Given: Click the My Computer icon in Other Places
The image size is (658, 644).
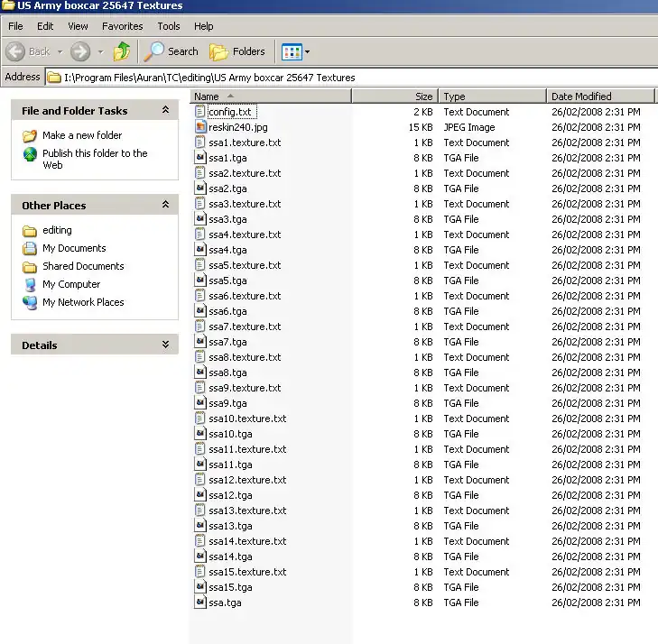Looking at the screenshot, I should click(x=30, y=284).
